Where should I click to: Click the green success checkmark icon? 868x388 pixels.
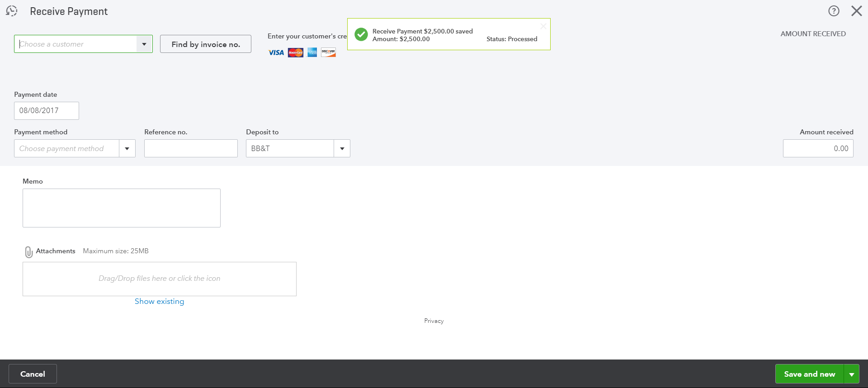[361, 34]
